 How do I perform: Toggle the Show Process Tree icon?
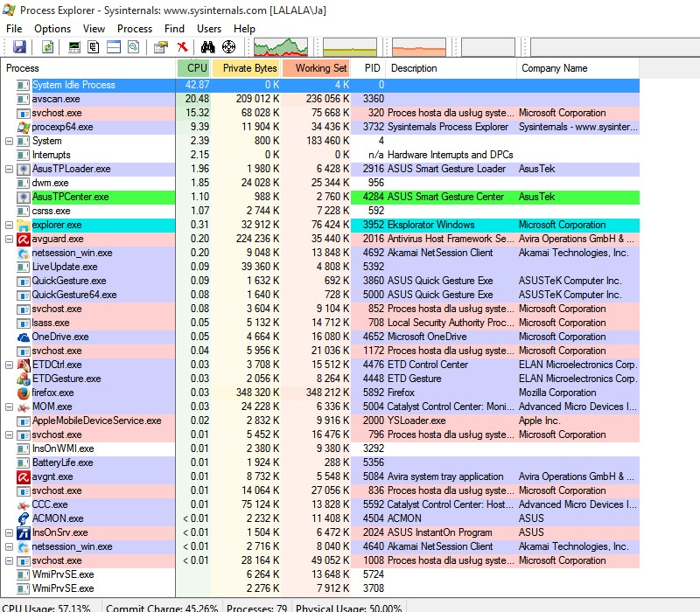click(x=94, y=47)
